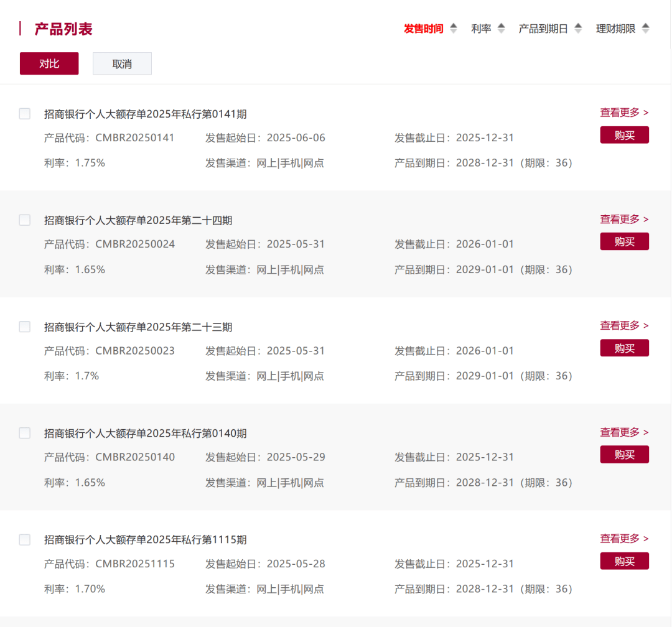This screenshot has width=672, height=627.
Task: Buy the 第二十四期 deposit product
Action: 625,241
